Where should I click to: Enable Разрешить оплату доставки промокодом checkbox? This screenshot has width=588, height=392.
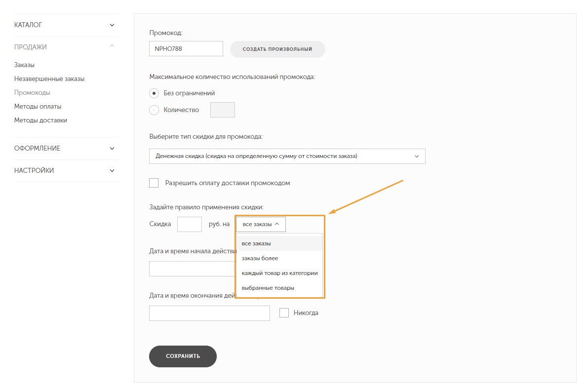(x=154, y=183)
